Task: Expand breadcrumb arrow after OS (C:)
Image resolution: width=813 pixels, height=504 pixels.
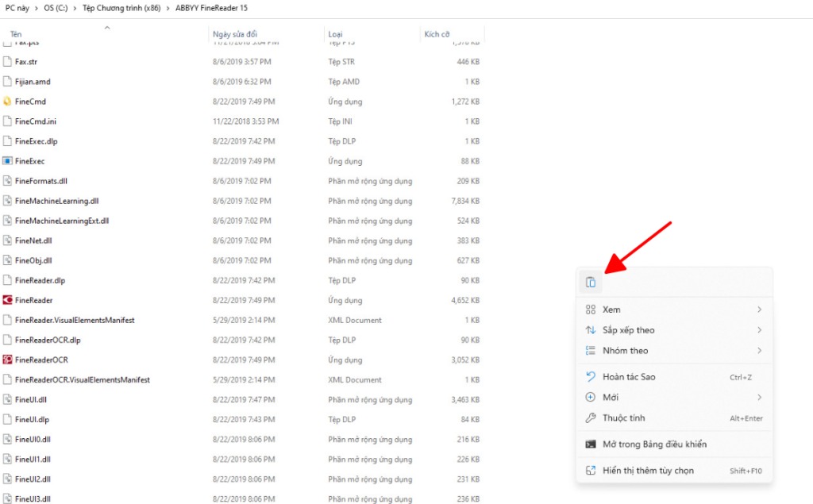Action: coord(75,8)
